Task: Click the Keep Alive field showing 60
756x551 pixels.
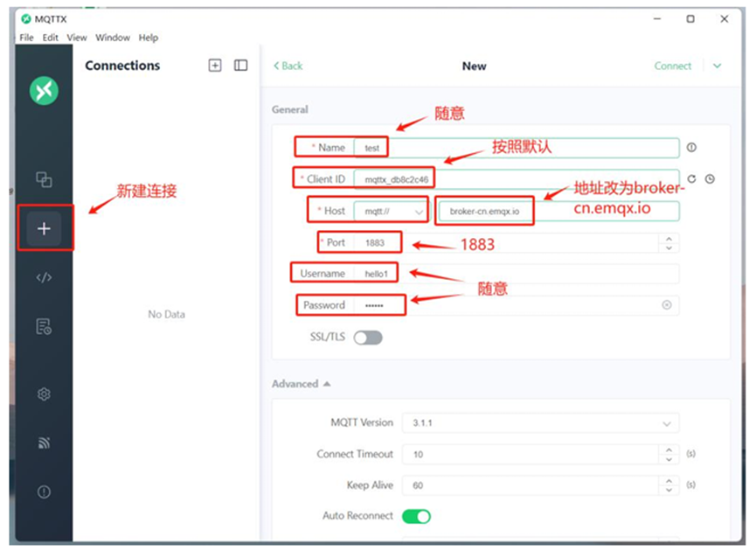Action: [x=531, y=485]
